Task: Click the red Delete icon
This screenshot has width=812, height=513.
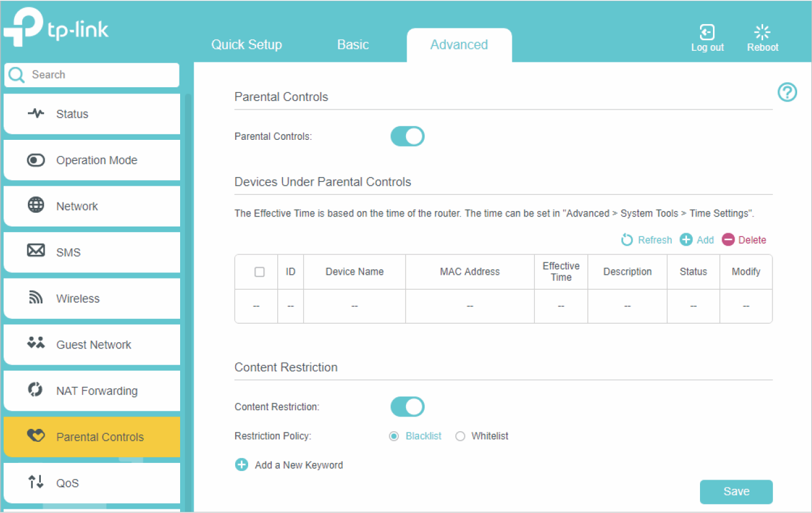Action: [728, 240]
